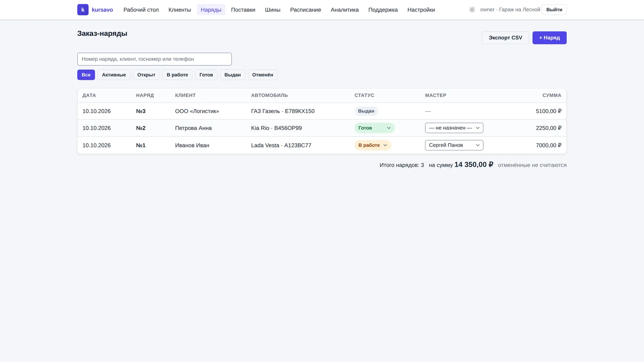The width and height of the screenshot is (644, 362).
Task: Open the Рабочий стол menu item
Action: pos(141,10)
